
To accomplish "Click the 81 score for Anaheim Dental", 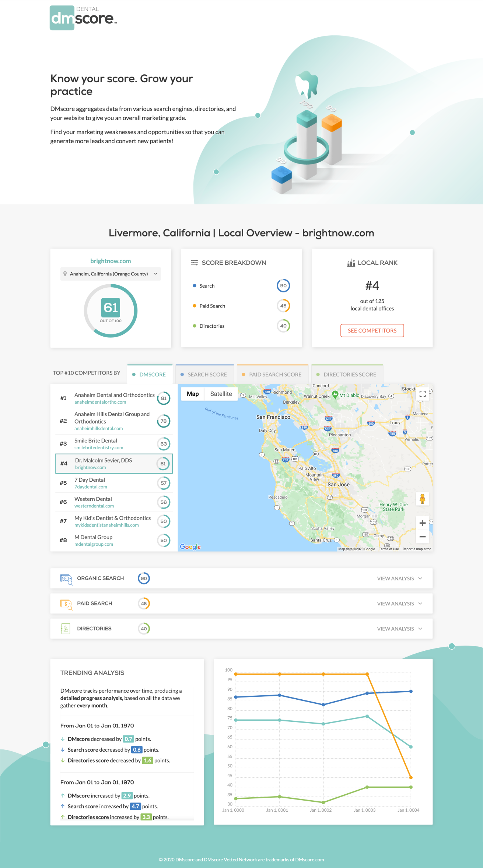I will click(x=164, y=398).
